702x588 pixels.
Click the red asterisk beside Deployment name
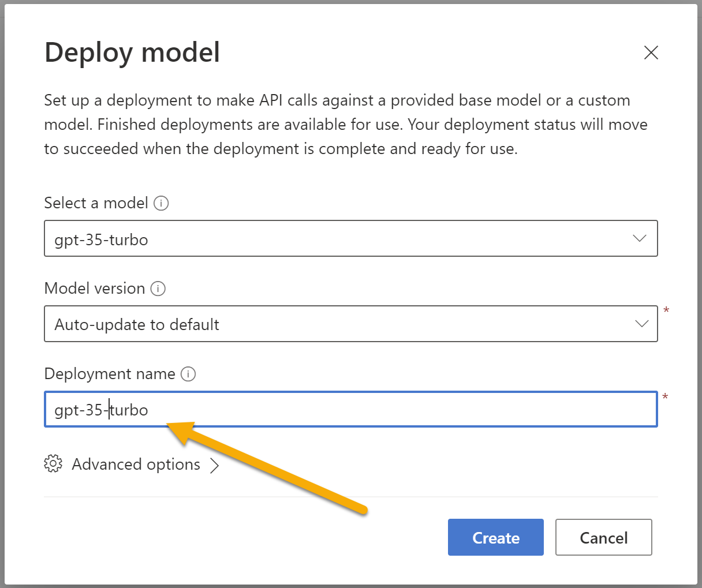[x=666, y=396]
